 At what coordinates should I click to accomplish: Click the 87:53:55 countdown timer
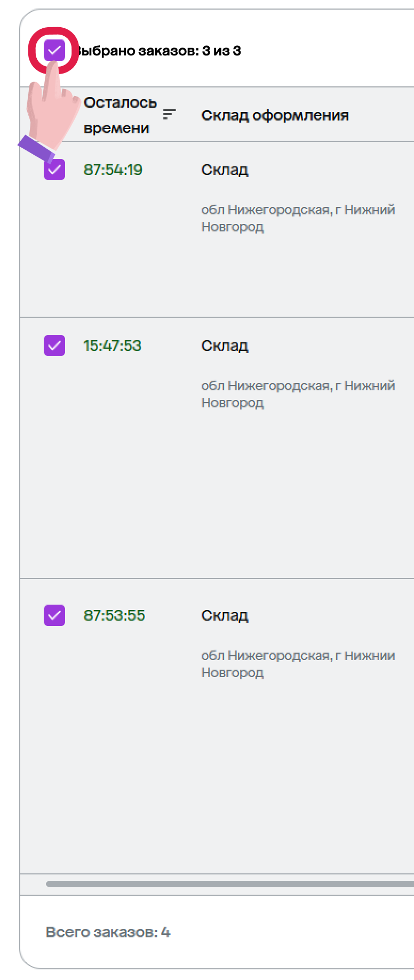pyautogui.click(x=114, y=615)
